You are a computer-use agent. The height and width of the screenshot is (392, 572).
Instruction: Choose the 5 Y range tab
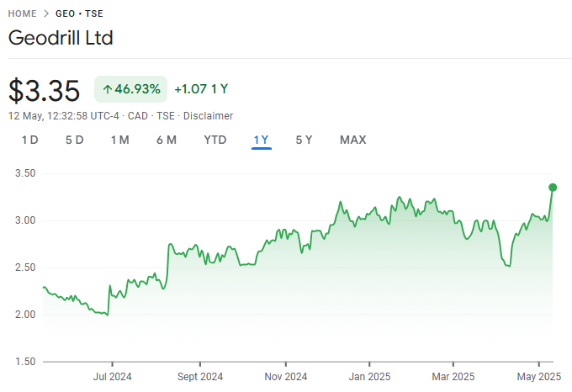click(x=304, y=140)
